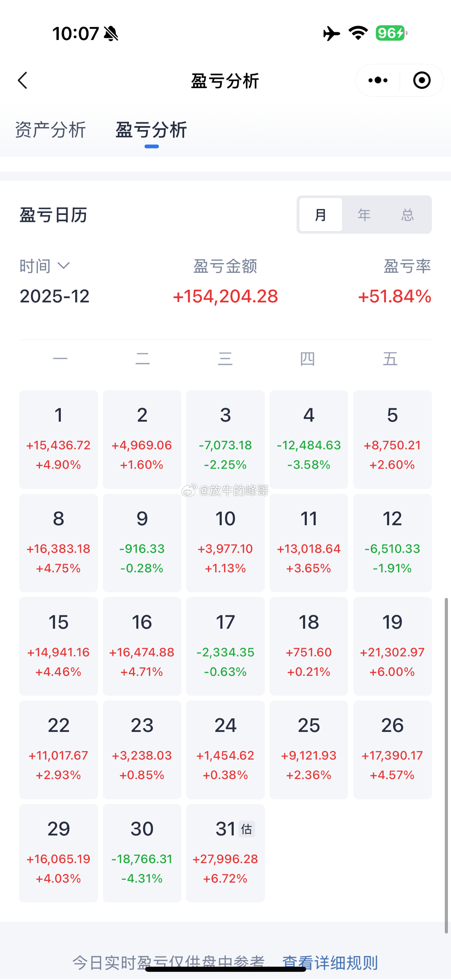This screenshot has height=980, width=451.
Task: Select the 盈亏分析 tab
Action: coord(151,130)
